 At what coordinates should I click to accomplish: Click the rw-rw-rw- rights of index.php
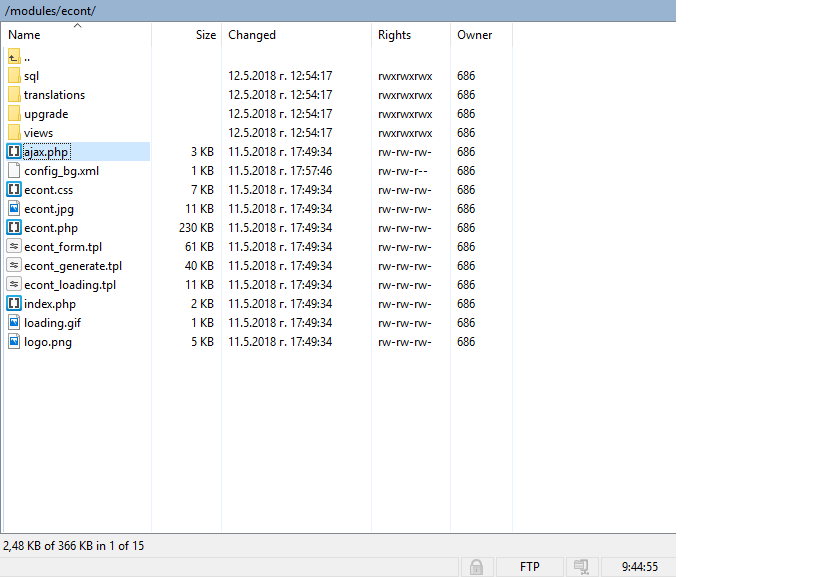coord(405,304)
